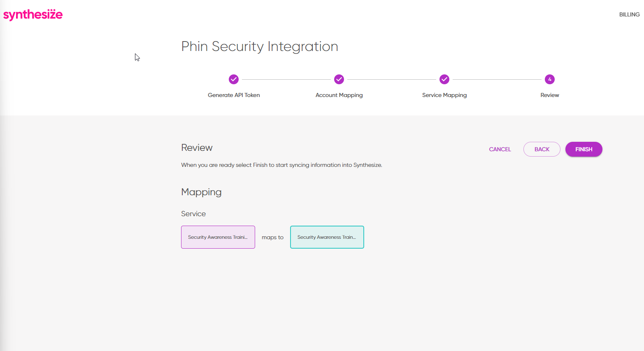Image resolution: width=644 pixels, height=351 pixels.
Task: Select the Review step label
Action: click(x=550, y=95)
